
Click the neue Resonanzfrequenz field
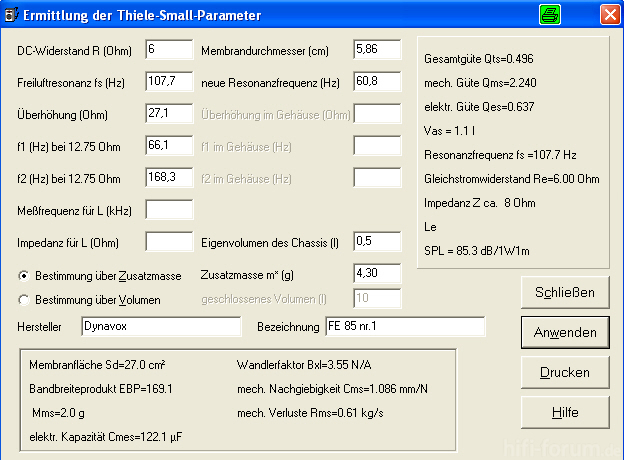coord(377,82)
